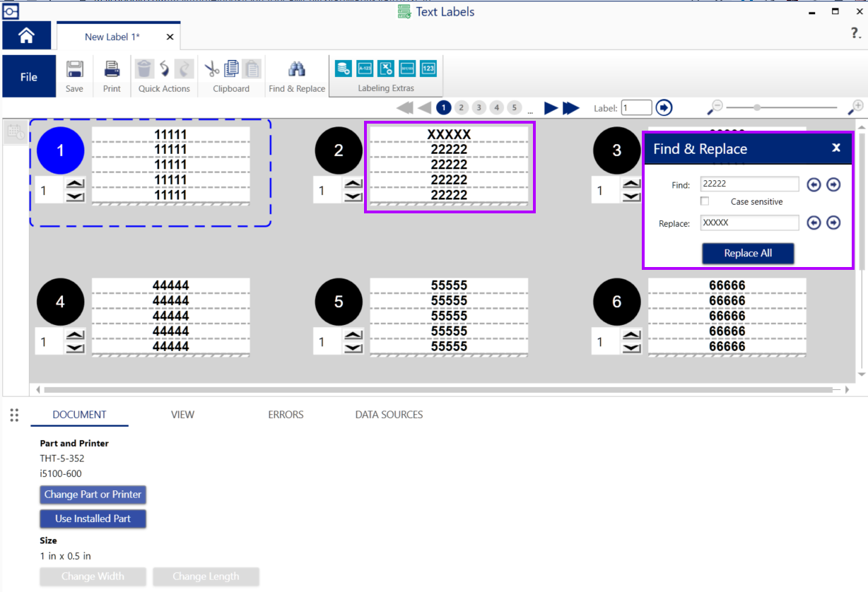Click the Print icon in toolbar

click(112, 70)
